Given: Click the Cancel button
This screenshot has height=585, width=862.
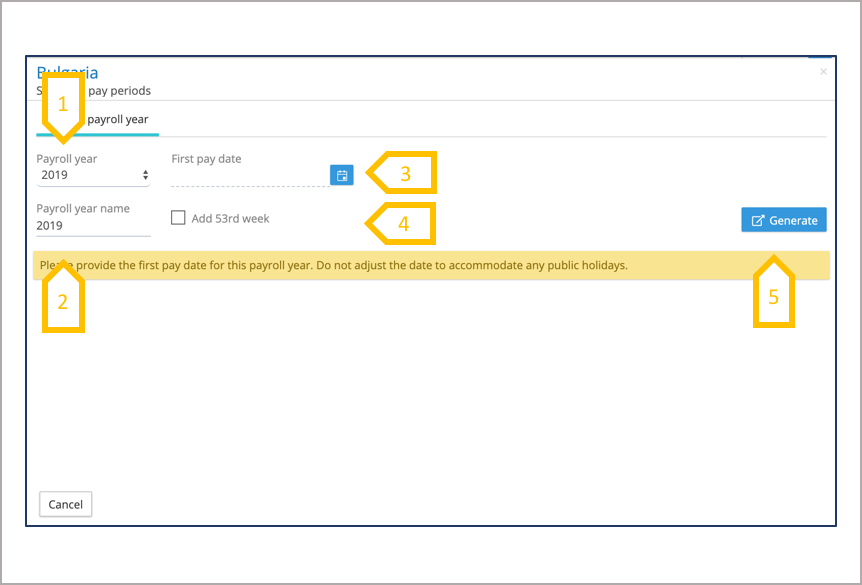Looking at the screenshot, I should (66, 505).
